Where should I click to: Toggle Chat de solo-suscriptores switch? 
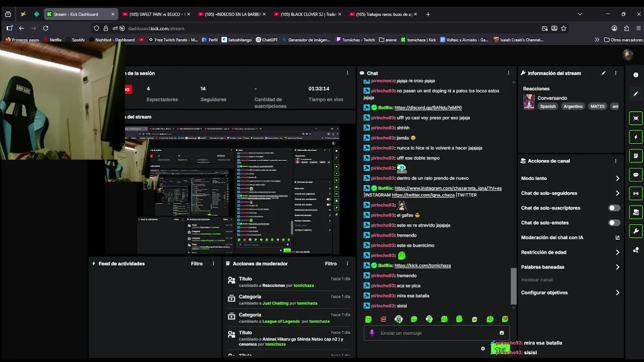[x=614, y=208]
